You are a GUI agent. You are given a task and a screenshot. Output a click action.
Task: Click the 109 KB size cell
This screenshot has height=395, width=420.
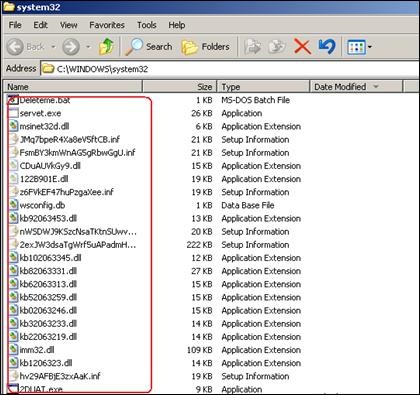[x=199, y=350]
